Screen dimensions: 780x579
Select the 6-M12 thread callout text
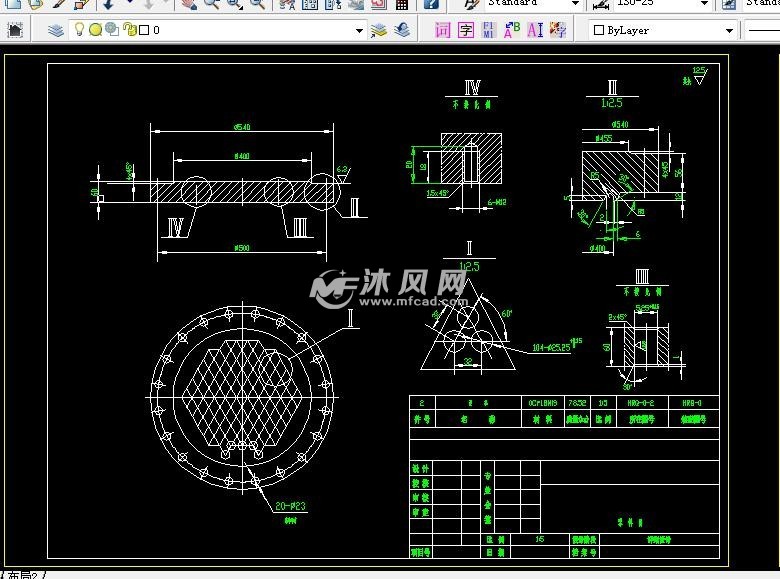click(497, 202)
